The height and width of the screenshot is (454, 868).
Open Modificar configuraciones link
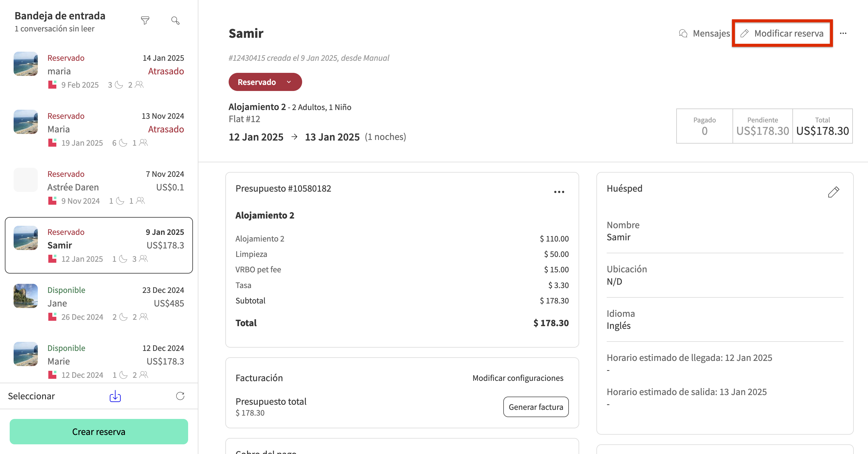click(517, 378)
